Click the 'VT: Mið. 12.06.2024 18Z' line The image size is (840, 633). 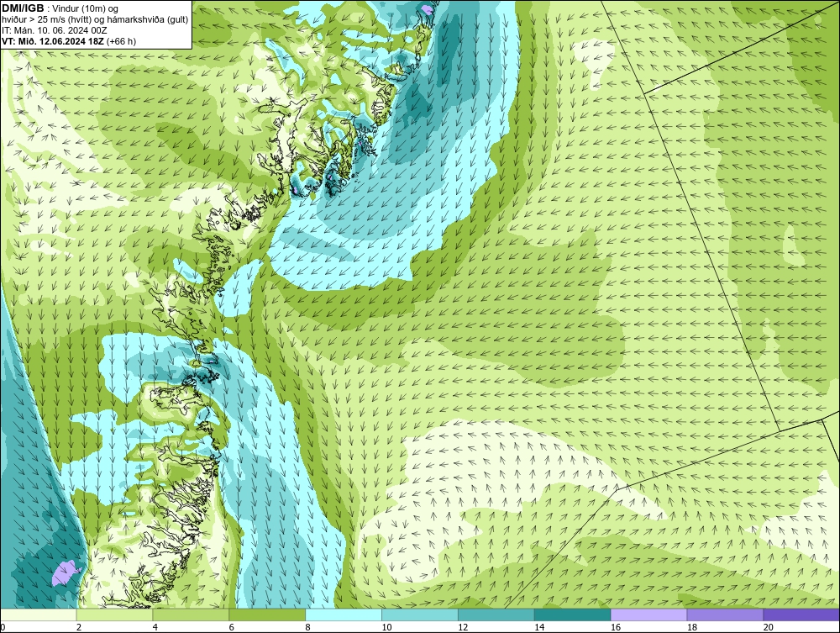(x=54, y=41)
